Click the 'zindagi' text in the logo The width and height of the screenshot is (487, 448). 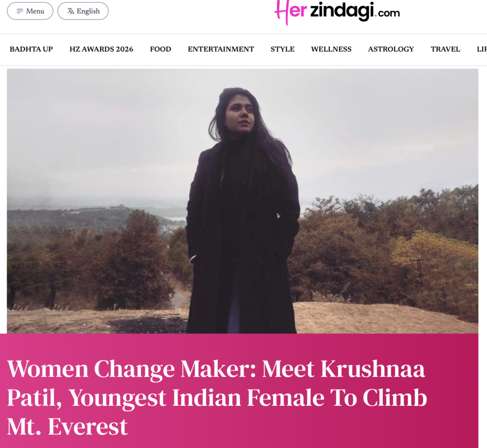341,11
